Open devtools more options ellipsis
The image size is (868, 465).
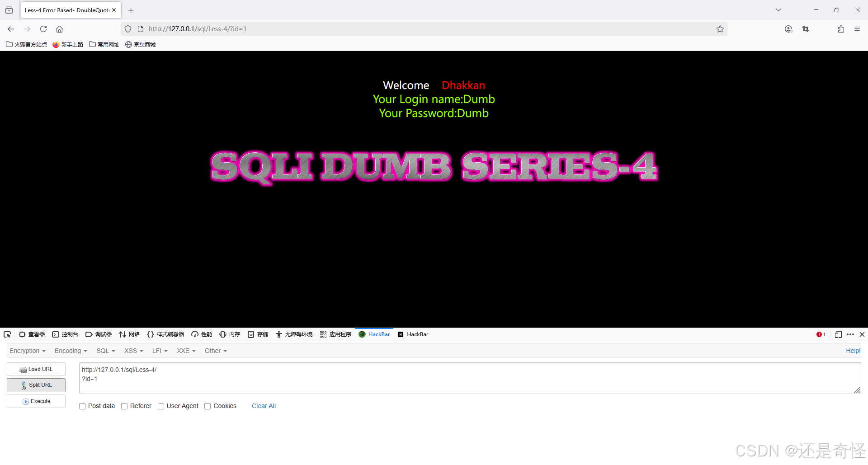click(850, 334)
